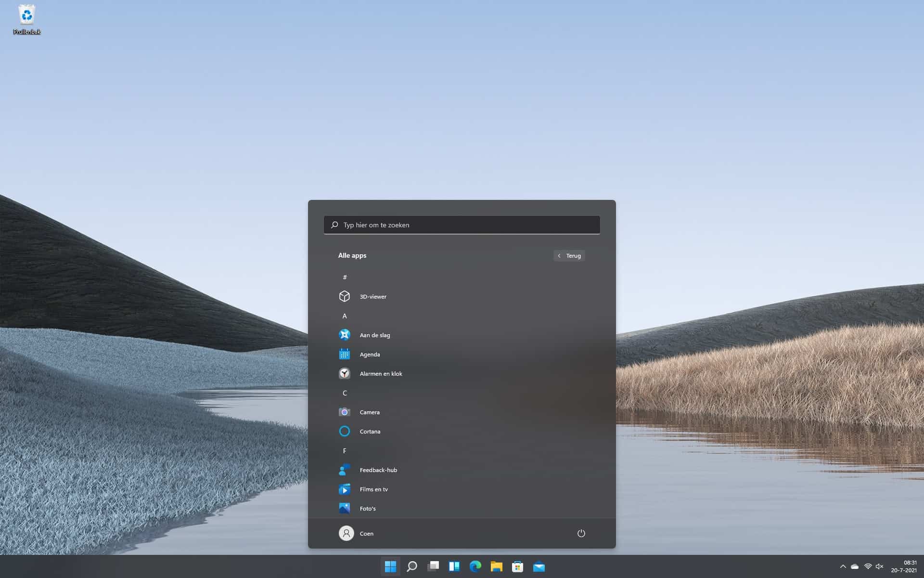Open Wi-Fi status from the system tray
The height and width of the screenshot is (578, 924).
(x=868, y=567)
